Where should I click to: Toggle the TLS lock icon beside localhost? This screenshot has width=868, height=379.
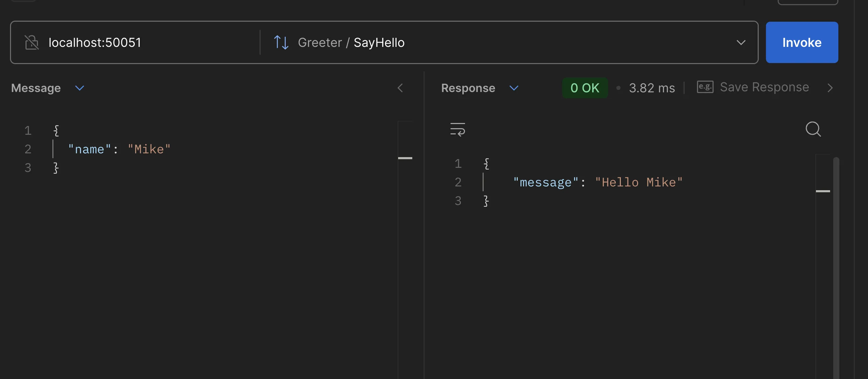32,42
